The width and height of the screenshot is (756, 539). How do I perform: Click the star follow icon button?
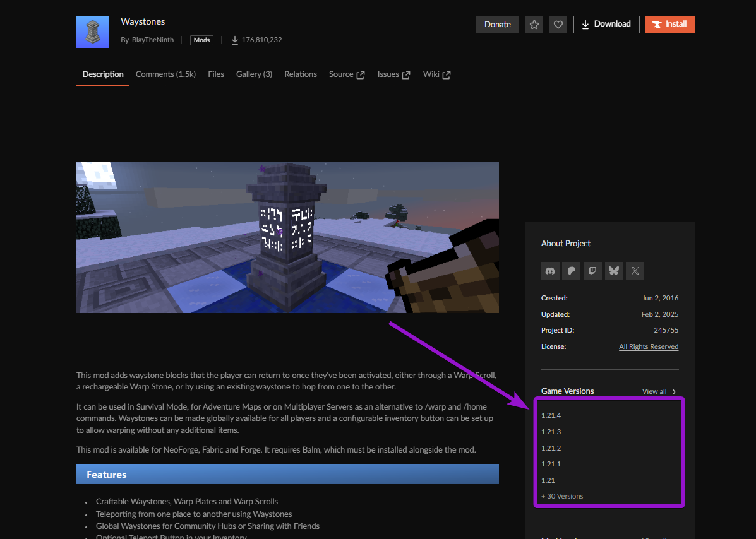click(534, 25)
